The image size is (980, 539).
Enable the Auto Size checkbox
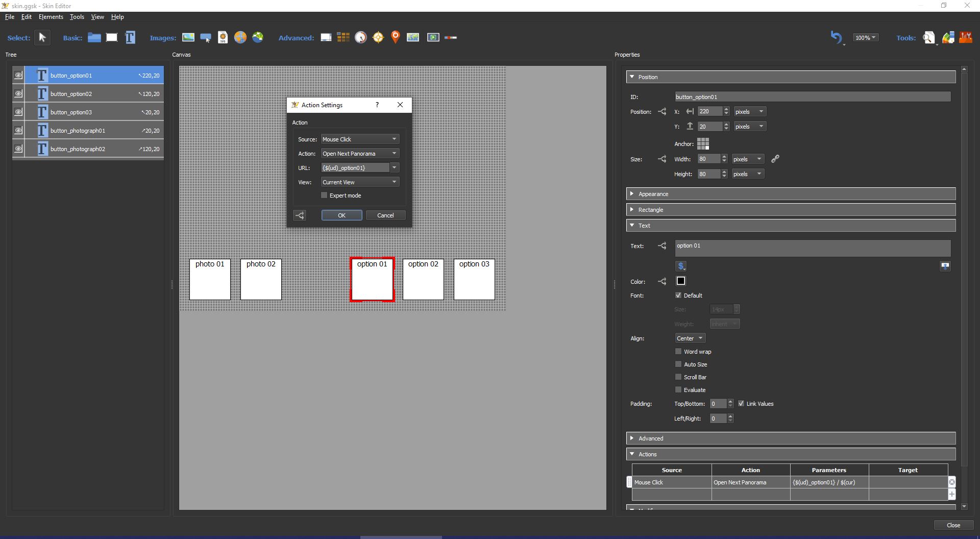(x=678, y=364)
